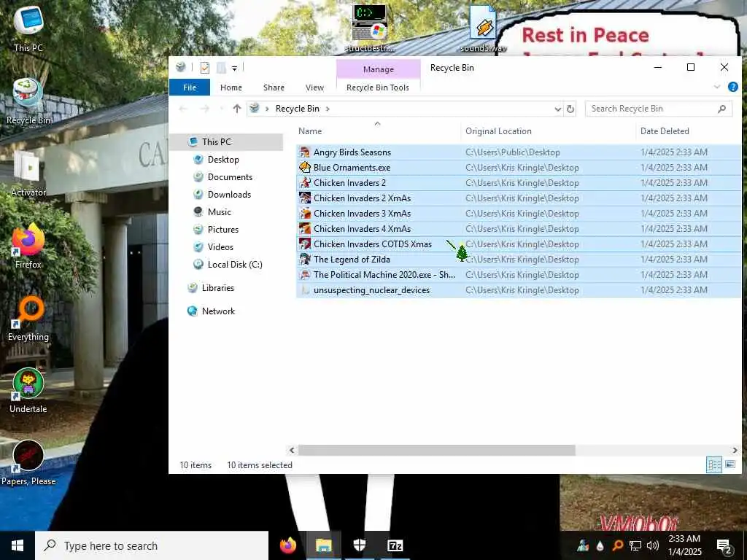Screen dimensions: 747x560
Task: Click the refresh button in address bar
Action: (570, 109)
